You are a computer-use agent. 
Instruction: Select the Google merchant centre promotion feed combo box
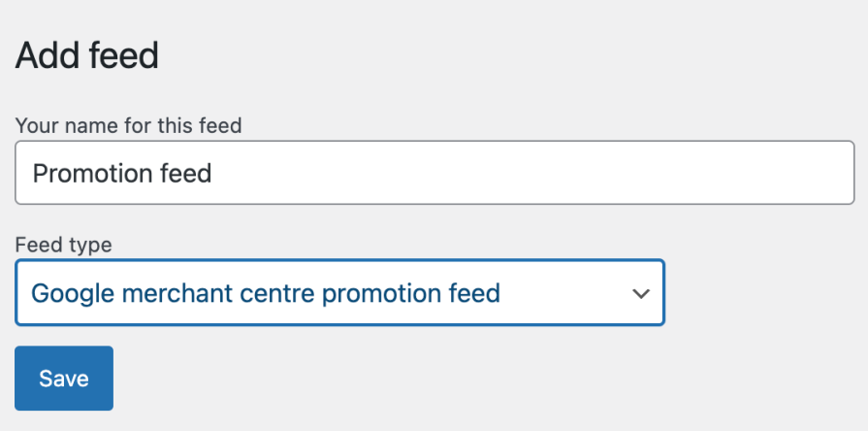click(x=339, y=292)
